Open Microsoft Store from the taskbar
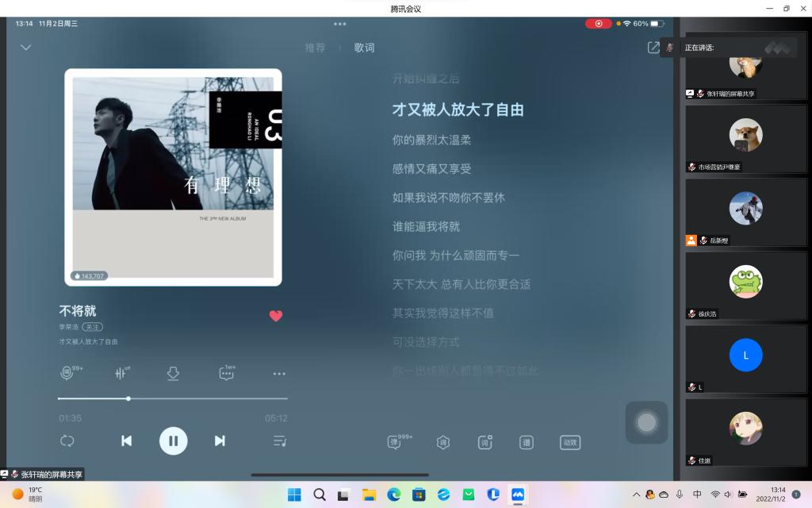Viewport: 812px width, 508px height. tap(419, 495)
